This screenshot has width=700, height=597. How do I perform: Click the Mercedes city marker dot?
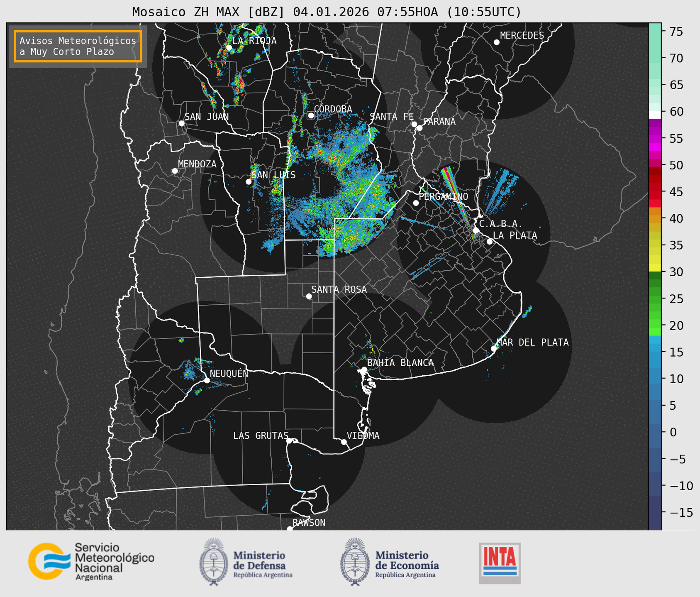(496, 42)
